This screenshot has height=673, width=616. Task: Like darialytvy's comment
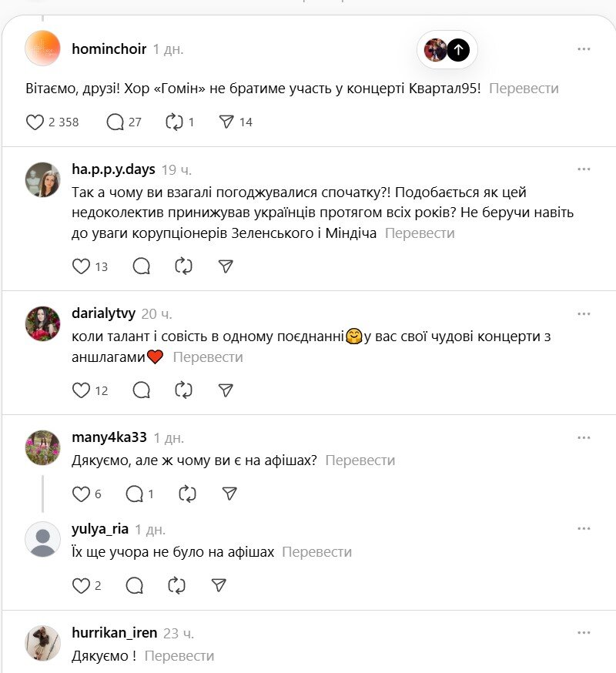(x=81, y=390)
